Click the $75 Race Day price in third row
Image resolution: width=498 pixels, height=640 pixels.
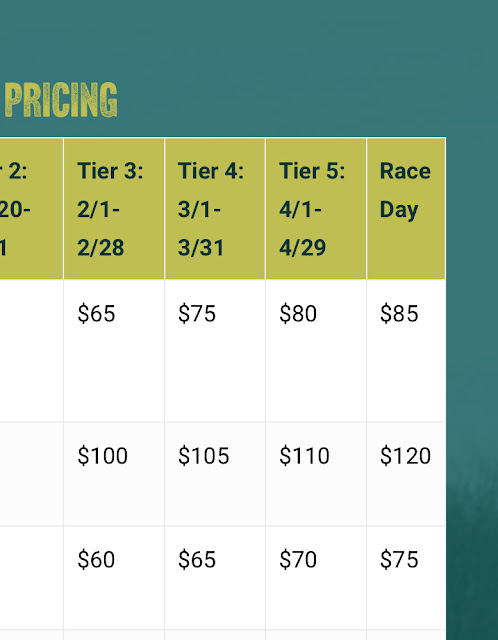tap(399, 560)
